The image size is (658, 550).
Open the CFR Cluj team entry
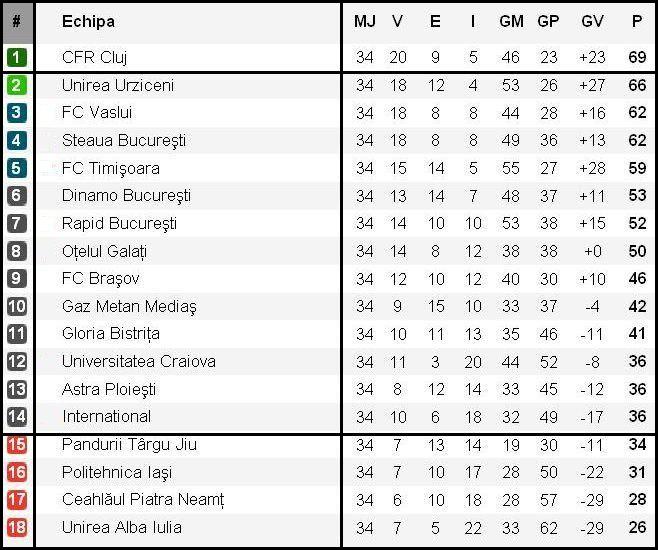(x=94, y=57)
